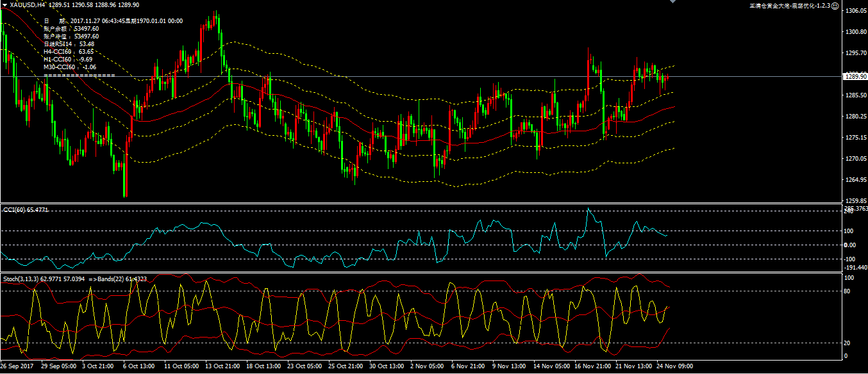This screenshot has height=374, width=868.
Task: Click the 1275.15 price scale value
Action: pyautogui.click(x=856, y=138)
